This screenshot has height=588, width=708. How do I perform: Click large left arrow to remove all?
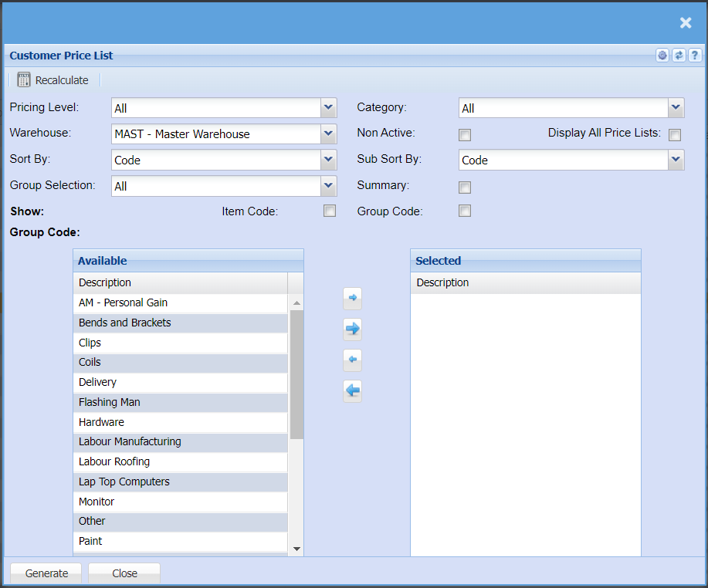point(352,391)
